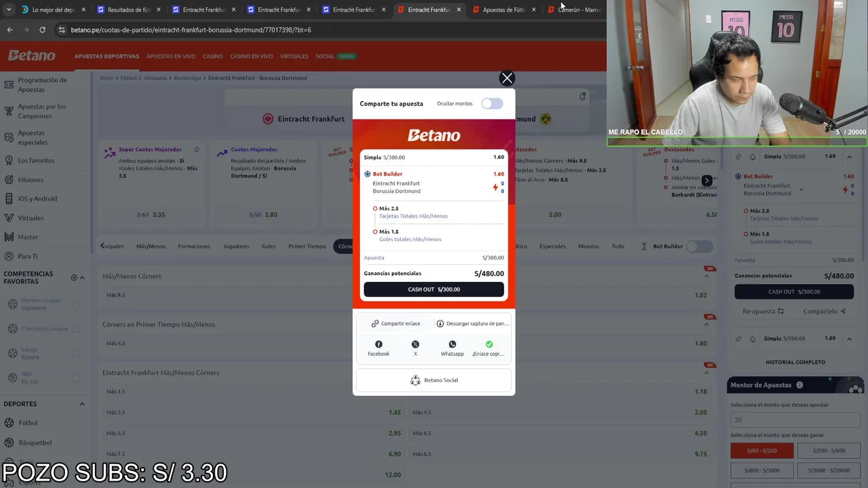
Task: Open Betano Social from share dialog
Action: click(434, 380)
